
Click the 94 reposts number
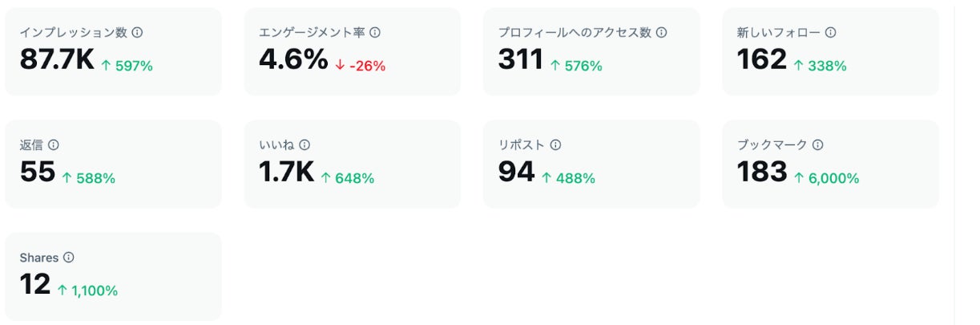tap(516, 172)
